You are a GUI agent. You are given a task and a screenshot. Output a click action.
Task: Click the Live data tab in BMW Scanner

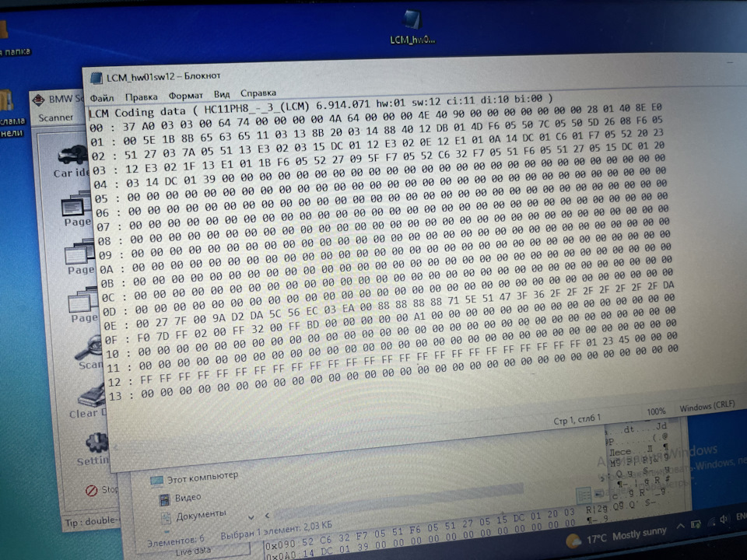click(192, 551)
